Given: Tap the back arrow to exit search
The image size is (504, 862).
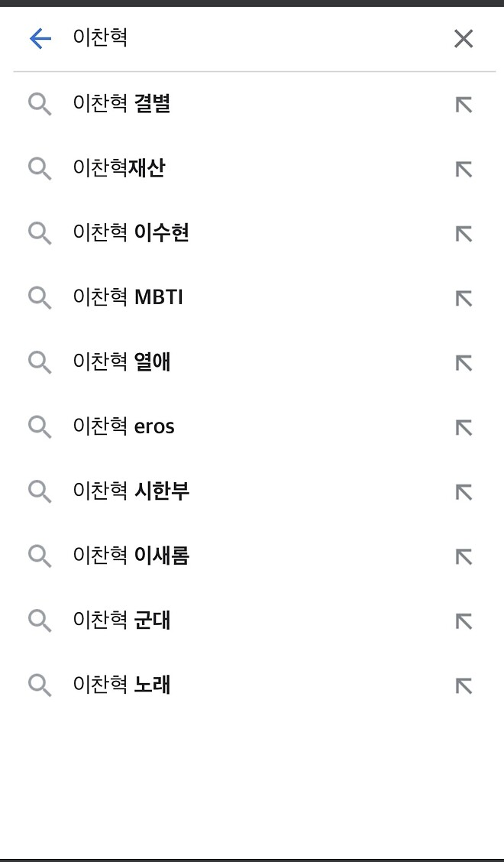Looking at the screenshot, I should (39, 38).
